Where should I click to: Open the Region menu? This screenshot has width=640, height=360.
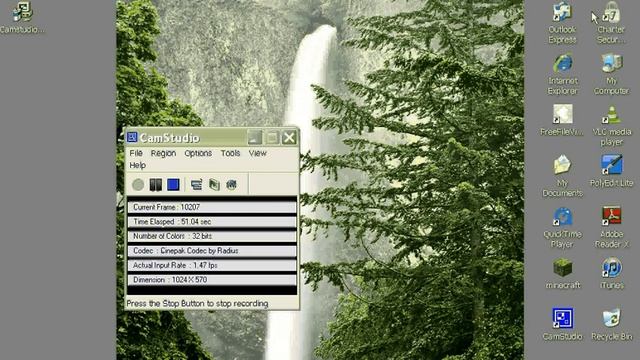(163, 153)
